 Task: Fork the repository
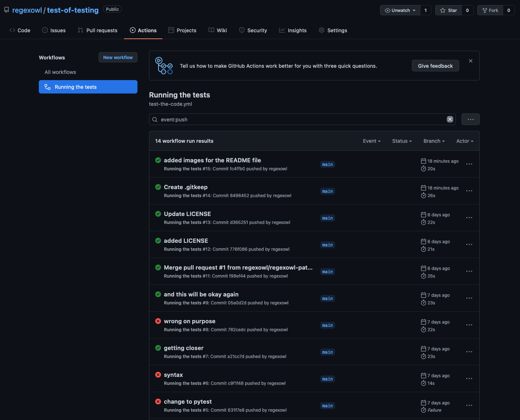tap(490, 10)
